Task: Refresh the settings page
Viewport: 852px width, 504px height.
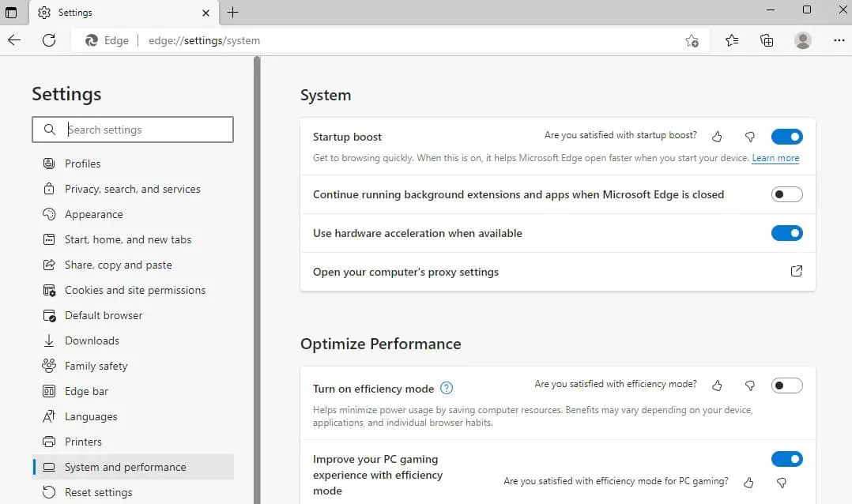Action: pyautogui.click(x=49, y=39)
